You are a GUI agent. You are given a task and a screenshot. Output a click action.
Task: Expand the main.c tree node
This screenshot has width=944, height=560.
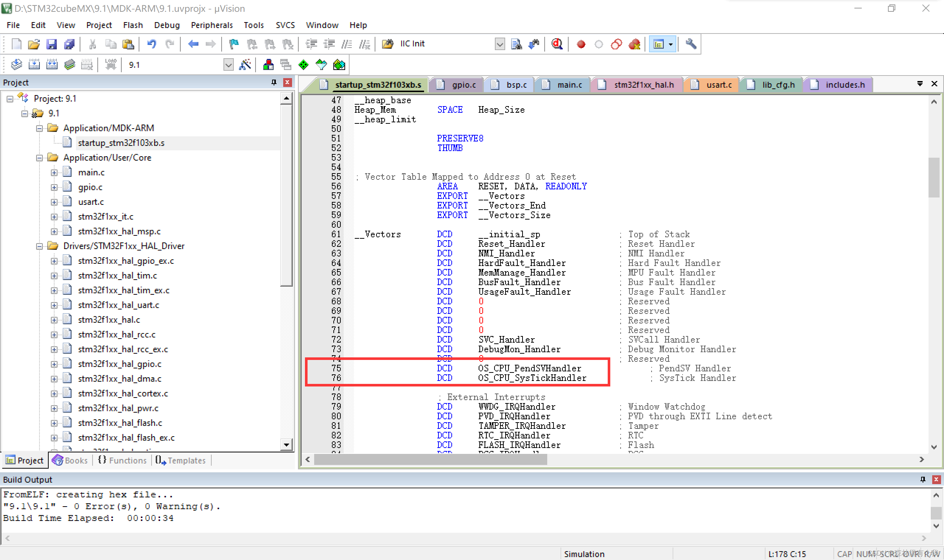pos(54,173)
